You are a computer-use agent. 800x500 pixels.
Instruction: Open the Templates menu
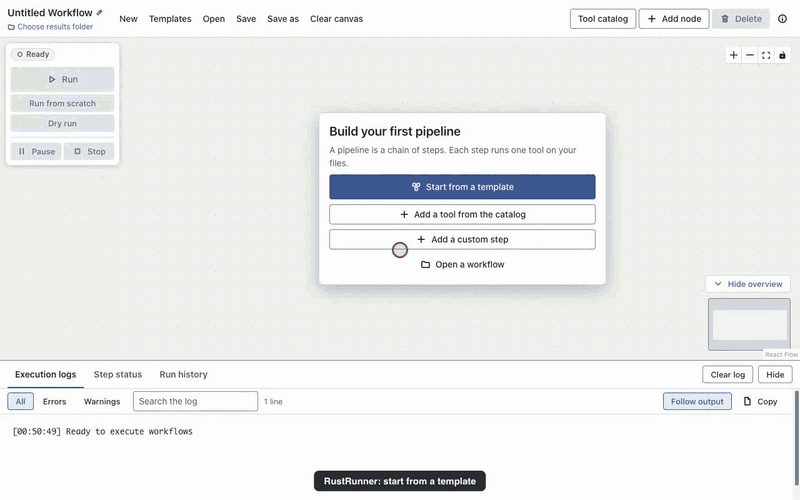[170, 19]
